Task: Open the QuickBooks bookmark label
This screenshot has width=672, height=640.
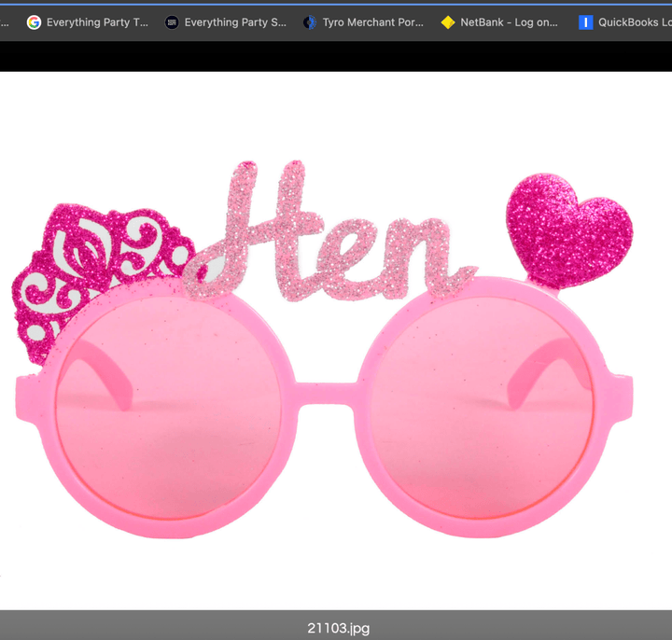Action: (634, 22)
